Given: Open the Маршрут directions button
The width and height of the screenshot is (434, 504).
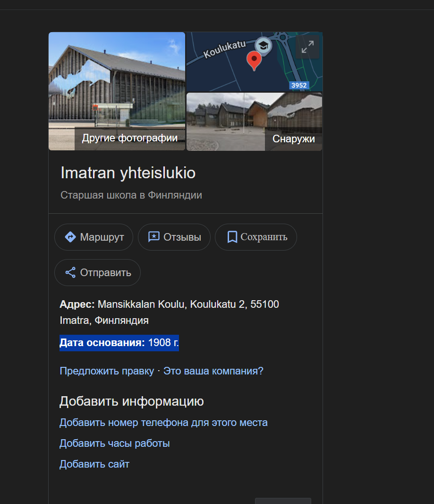Looking at the screenshot, I should pos(94,237).
